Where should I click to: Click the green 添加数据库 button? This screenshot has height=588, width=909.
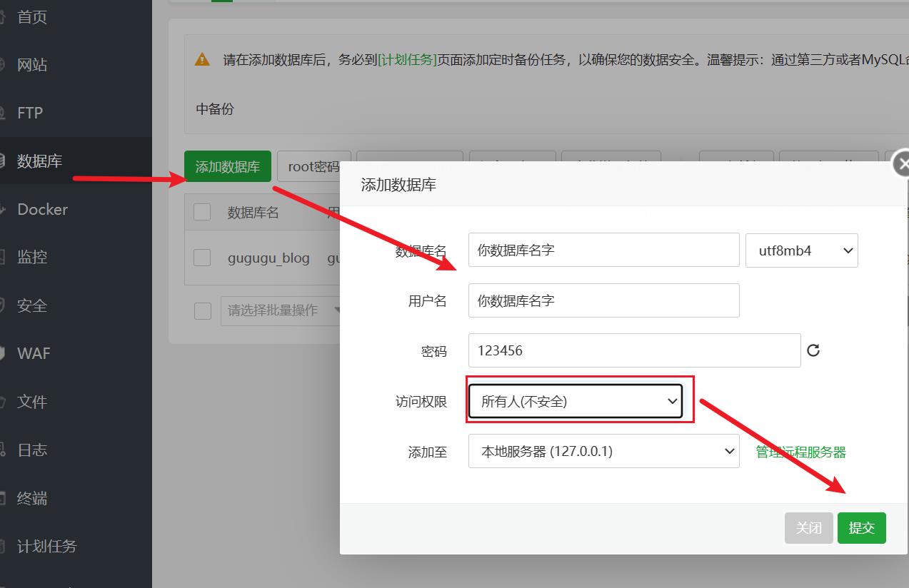(228, 166)
